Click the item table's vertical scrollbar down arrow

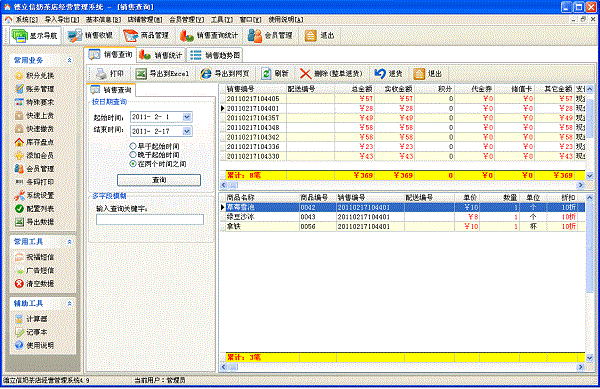coord(590,358)
